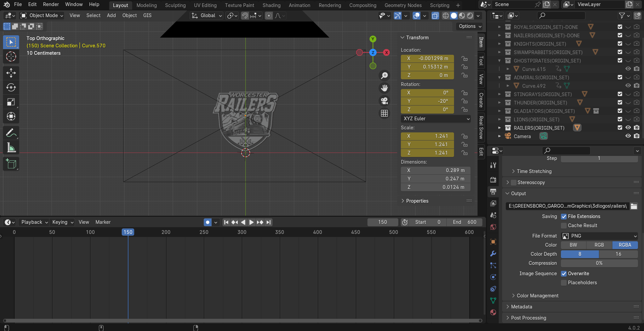Switch orthographic/perspective with the grid icon

[x=384, y=113]
